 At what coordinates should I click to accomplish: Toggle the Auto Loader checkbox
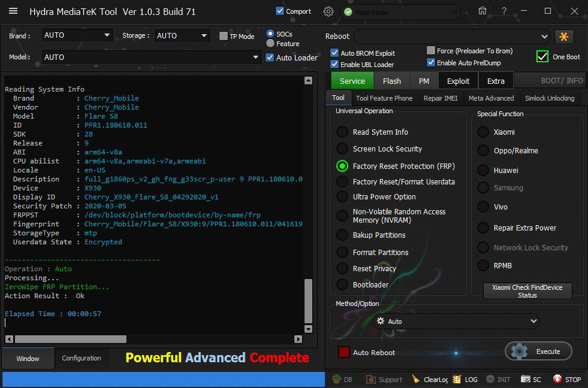pyautogui.click(x=270, y=57)
